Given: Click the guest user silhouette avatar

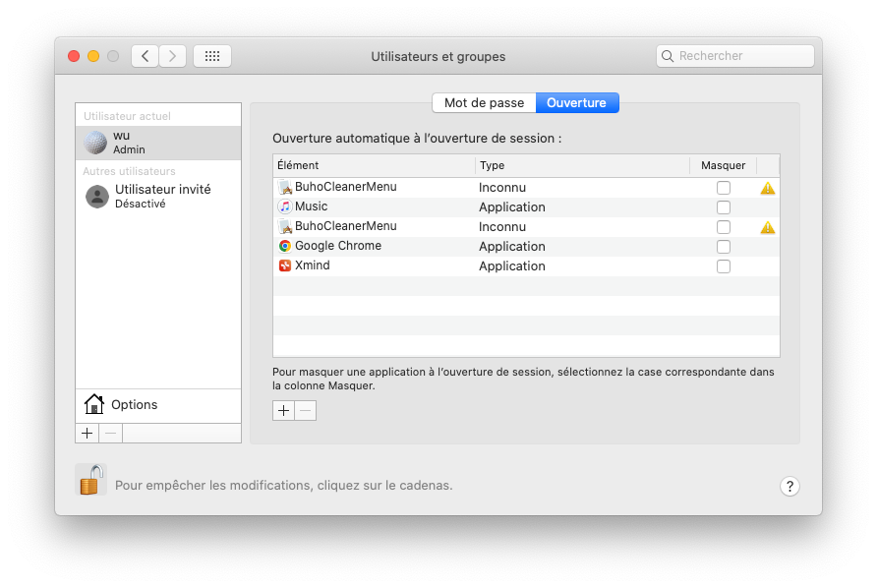Looking at the screenshot, I should click(x=97, y=197).
